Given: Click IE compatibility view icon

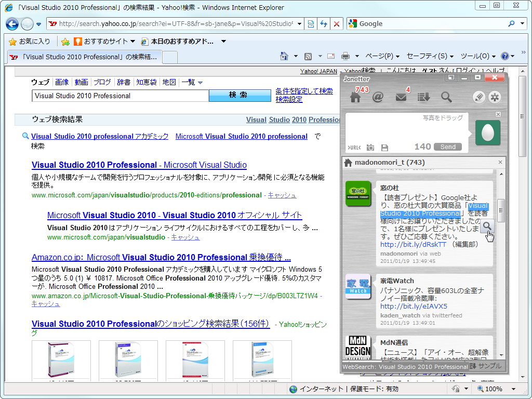Looking at the screenshot, I should pyautogui.click(x=311, y=24).
